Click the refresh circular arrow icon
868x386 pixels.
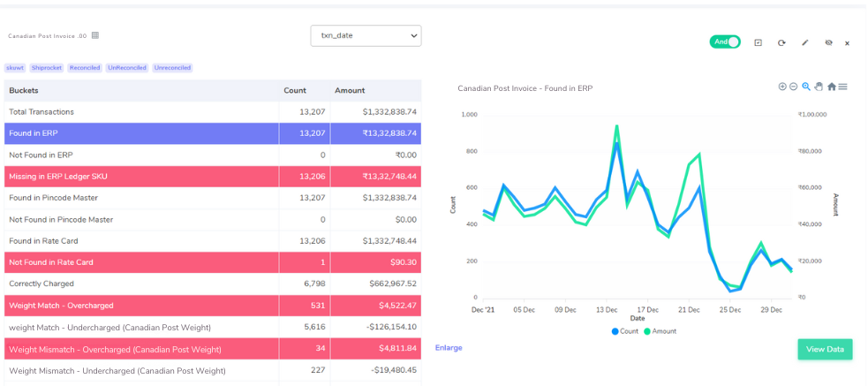[781, 42]
